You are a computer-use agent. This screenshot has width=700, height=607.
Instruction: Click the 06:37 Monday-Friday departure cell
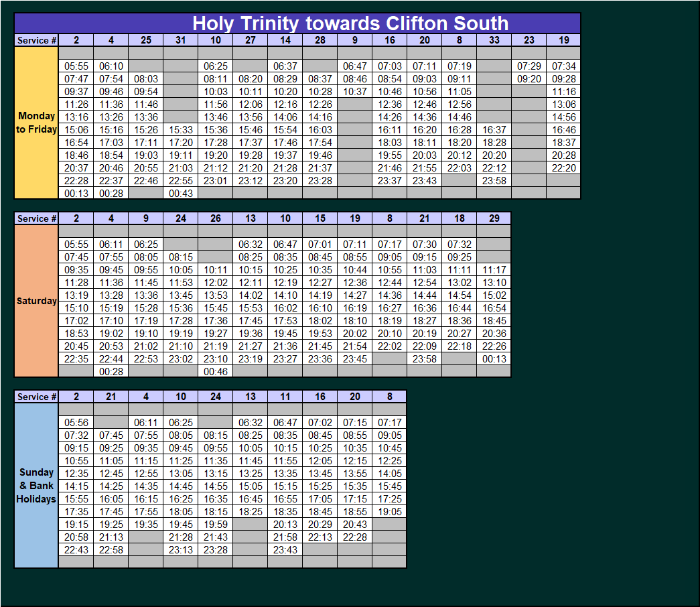click(285, 66)
